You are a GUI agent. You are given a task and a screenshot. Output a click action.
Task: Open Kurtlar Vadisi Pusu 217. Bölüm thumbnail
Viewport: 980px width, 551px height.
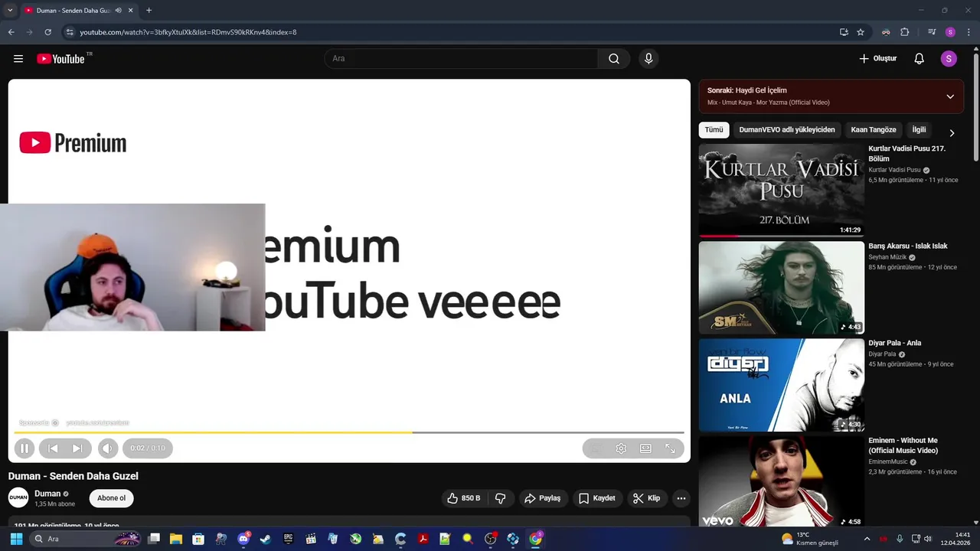[x=781, y=190]
